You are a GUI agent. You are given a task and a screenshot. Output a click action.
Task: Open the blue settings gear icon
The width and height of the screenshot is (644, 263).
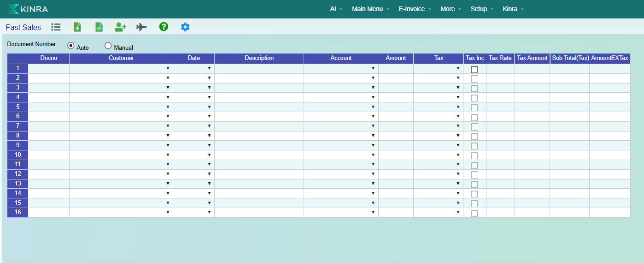185,27
